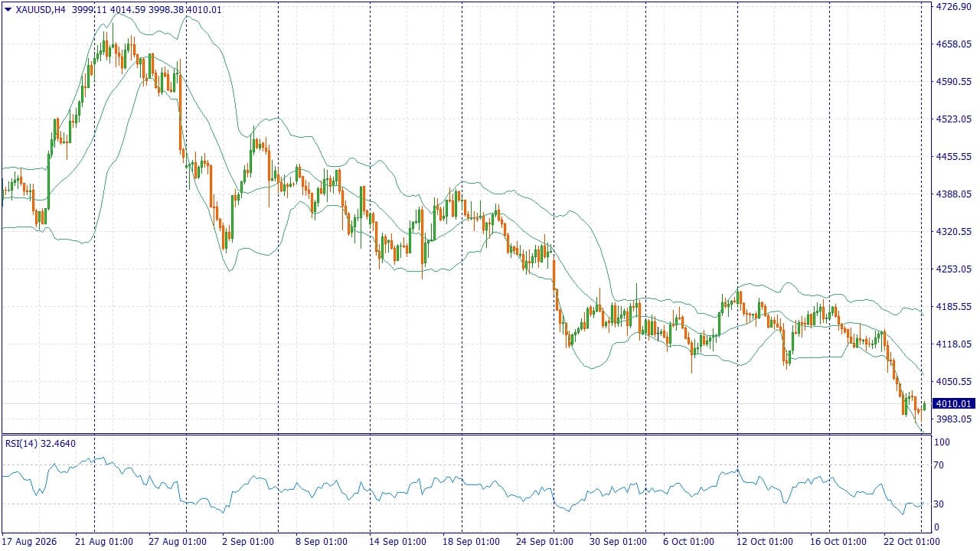Click the 12 Oct 01:00 time label
Image resolution: width=980 pixels, height=551 pixels.
766,542
